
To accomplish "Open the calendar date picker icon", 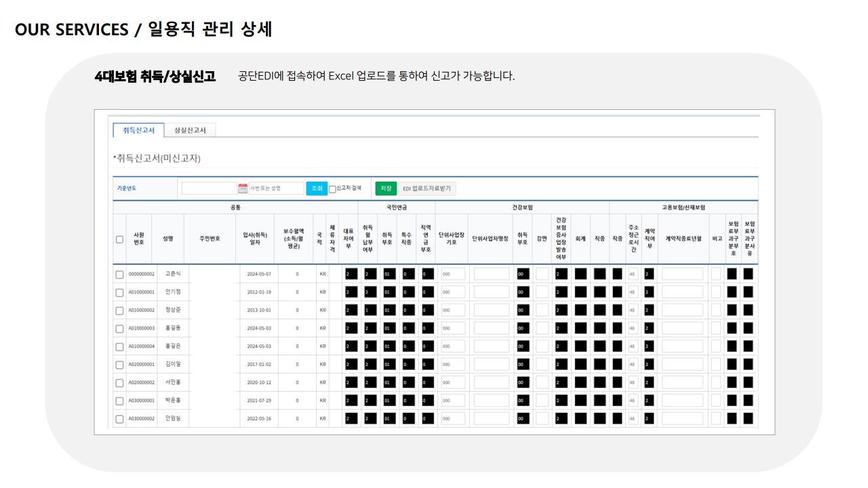I will 242,188.
